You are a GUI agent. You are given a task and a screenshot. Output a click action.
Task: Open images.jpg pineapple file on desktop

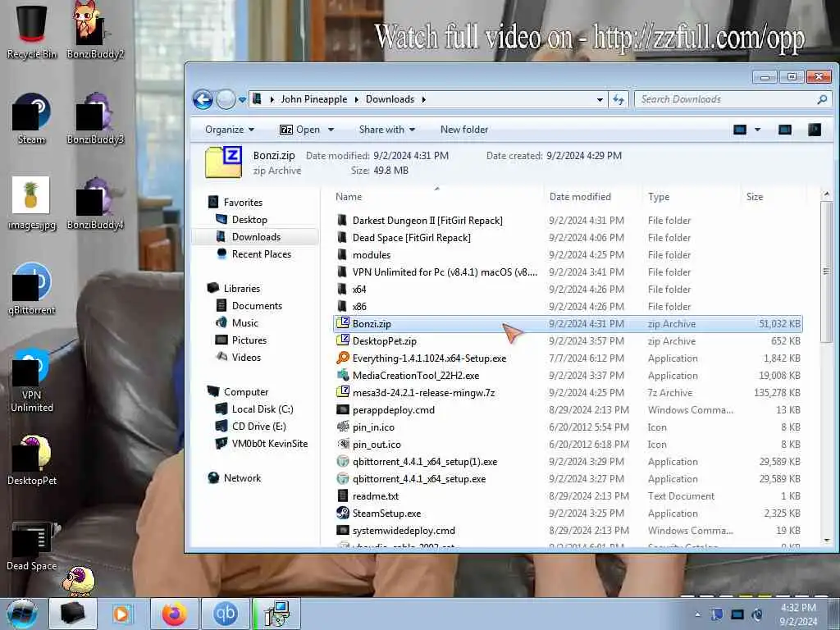click(x=32, y=203)
